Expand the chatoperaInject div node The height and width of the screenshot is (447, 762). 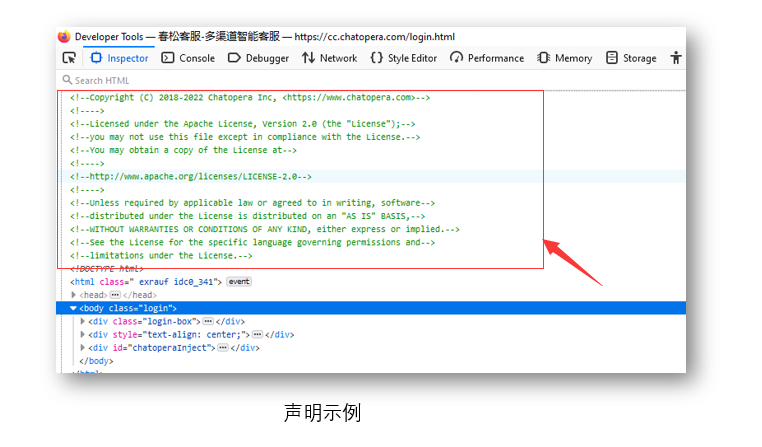[83, 347]
